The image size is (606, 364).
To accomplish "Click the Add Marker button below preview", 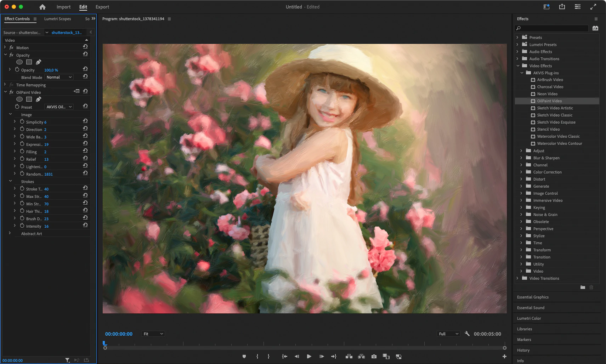I will point(244,357).
